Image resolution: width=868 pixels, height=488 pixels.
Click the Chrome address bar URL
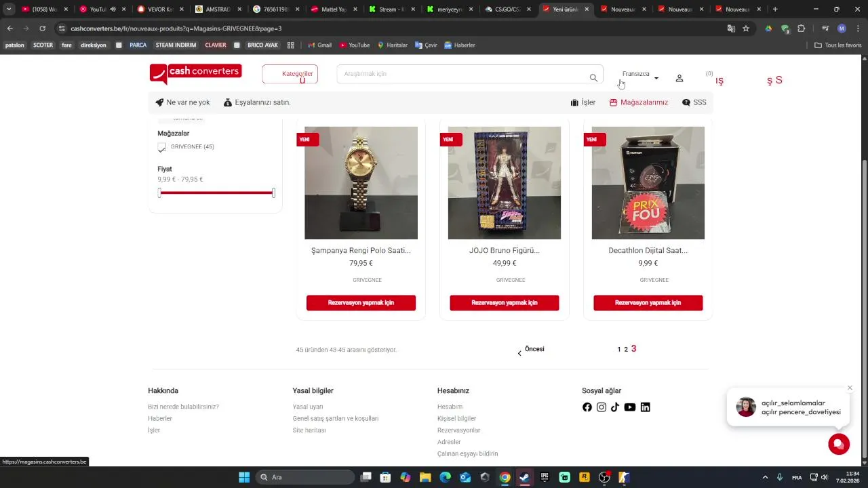click(x=176, y=28)
